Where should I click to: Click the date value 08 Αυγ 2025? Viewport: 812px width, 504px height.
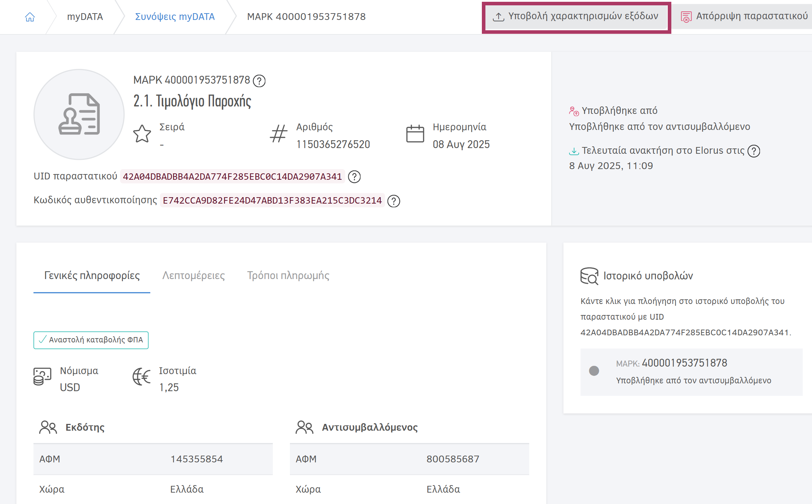coord(461,144)
